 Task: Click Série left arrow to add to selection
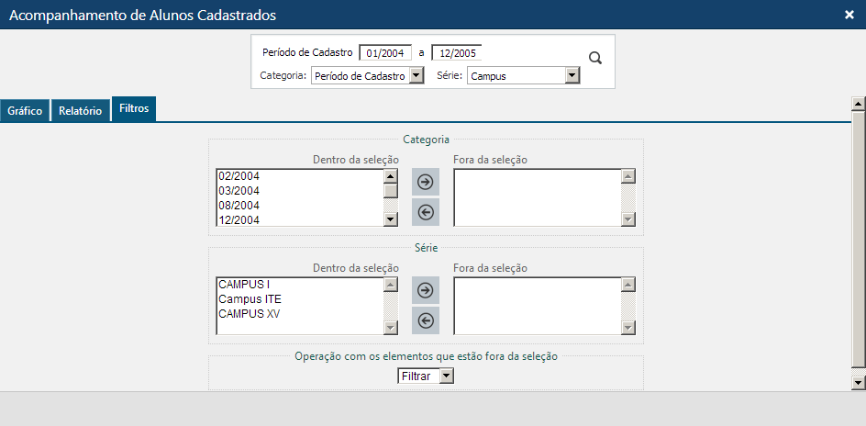pyautogui.click(x=425, y=320)
